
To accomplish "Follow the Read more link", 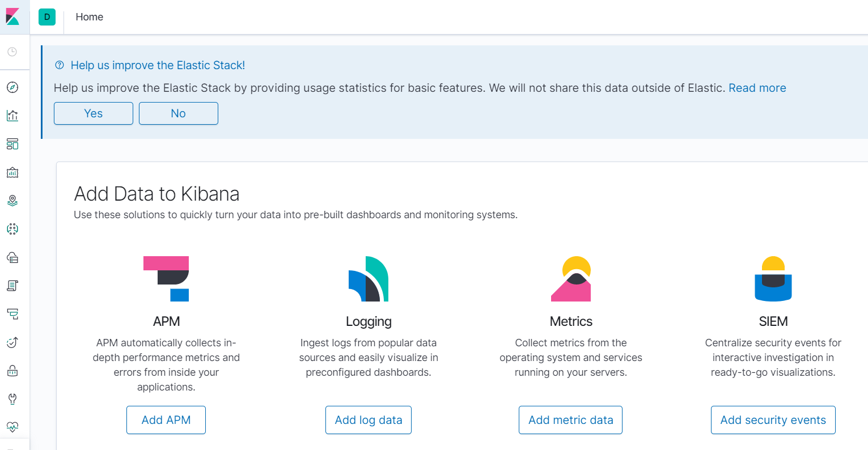I will coord(757,88).
